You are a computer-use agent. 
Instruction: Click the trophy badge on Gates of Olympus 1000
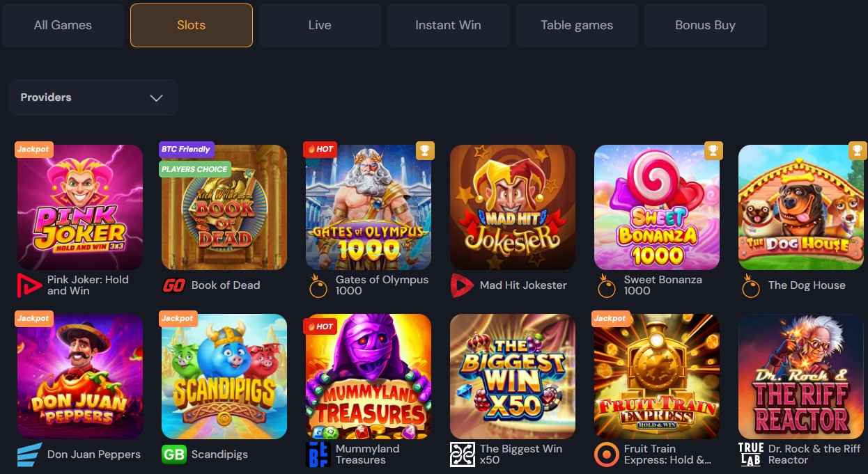pos(424,150)
